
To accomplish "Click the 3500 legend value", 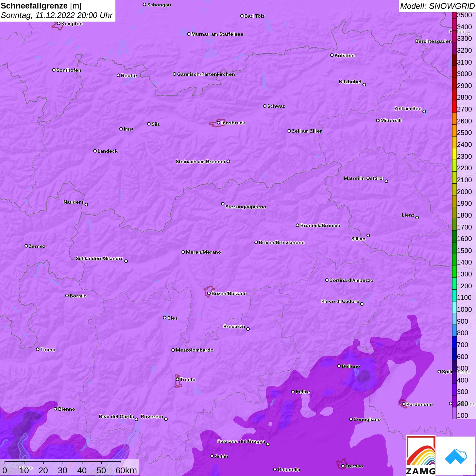I will coord(464,15).
